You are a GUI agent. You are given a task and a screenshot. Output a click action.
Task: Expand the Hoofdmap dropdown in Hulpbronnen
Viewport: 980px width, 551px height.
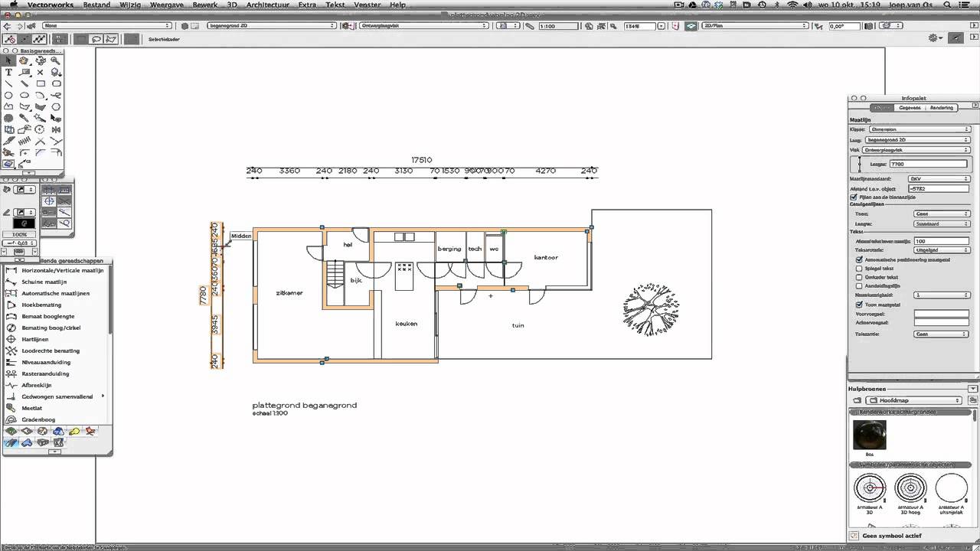pos(914,400)
